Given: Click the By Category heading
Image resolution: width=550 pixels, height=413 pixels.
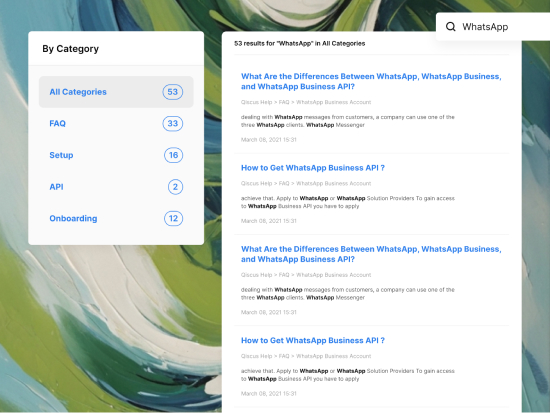Looking at the screenshot, I should coord(71,49).
